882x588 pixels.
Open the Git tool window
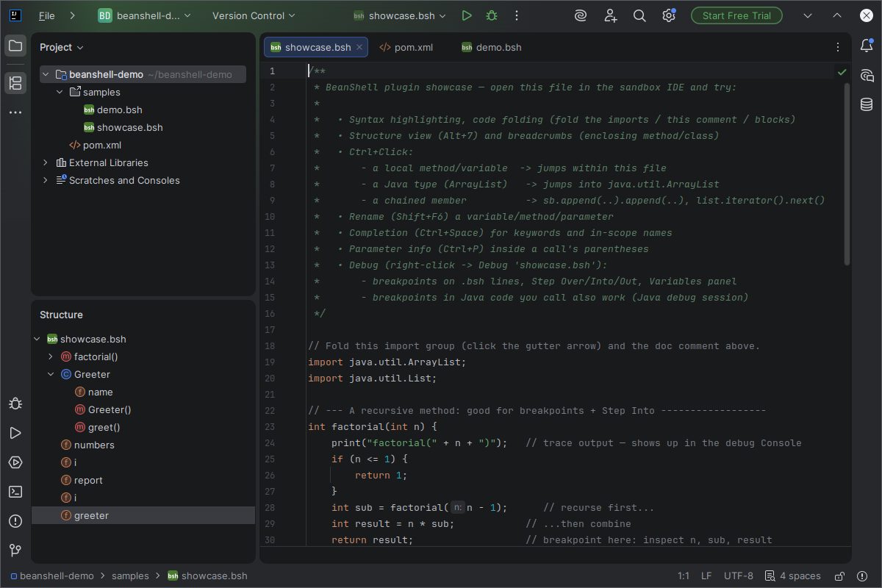click(15, 551)
